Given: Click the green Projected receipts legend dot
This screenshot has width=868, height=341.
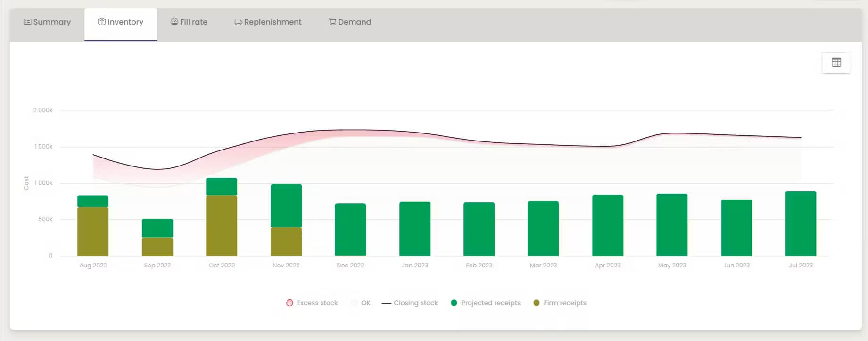Looking at the screenshot, I should [454, 303].
